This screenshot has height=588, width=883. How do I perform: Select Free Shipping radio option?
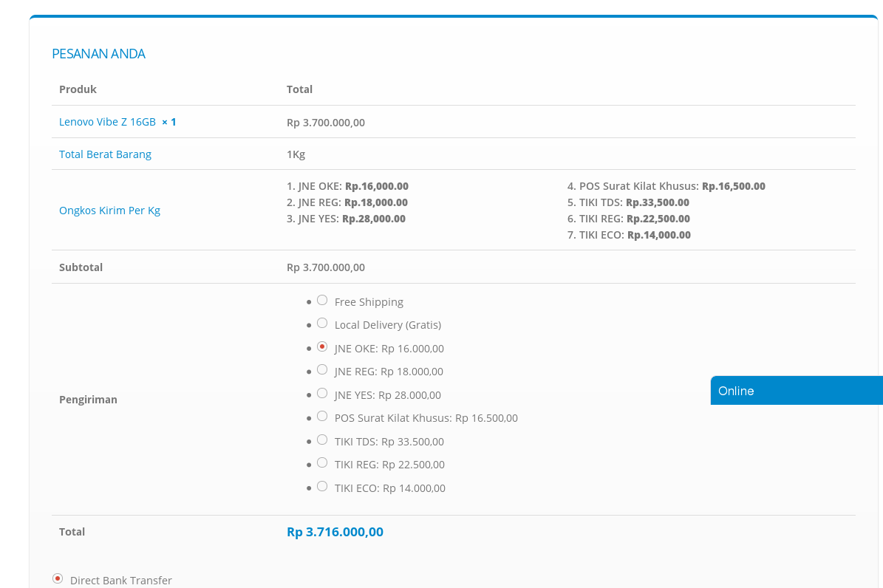(322, 300)
